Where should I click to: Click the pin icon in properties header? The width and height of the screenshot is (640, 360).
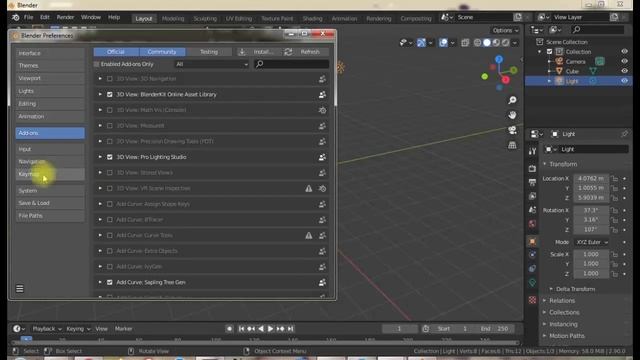(x=624, y=134)
